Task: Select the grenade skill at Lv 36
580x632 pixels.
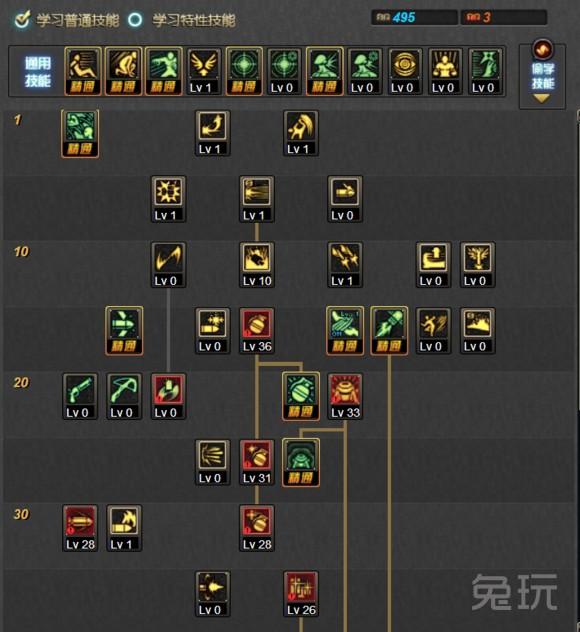Action: pyautogui.click(x=257, y=331)
